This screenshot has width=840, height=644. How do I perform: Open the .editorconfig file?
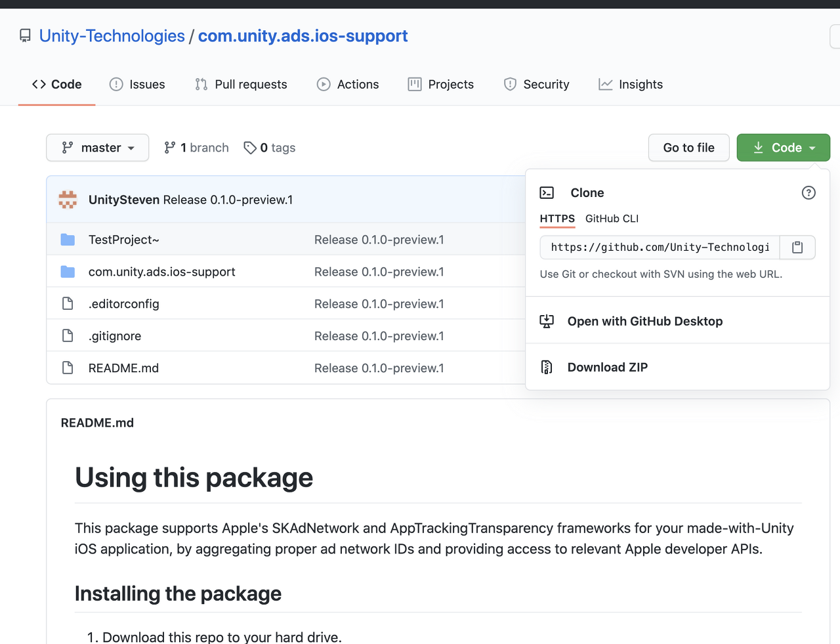click(x=123, y=304)
